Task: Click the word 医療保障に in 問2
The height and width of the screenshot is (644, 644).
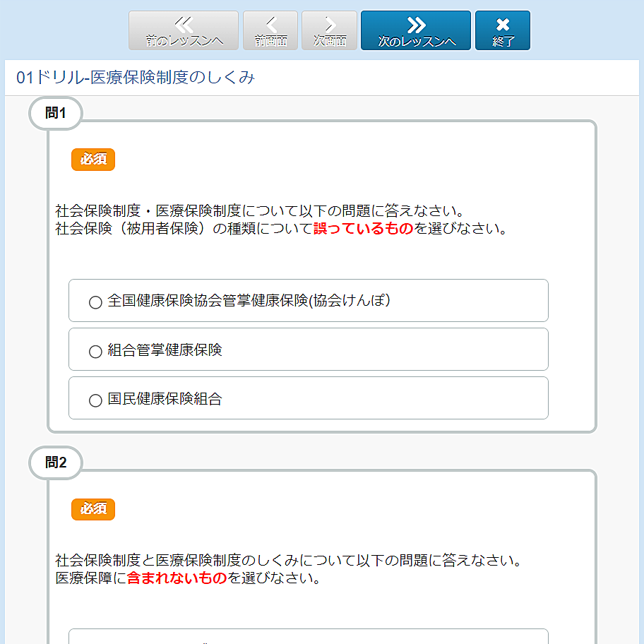Action: click(90, 578)
